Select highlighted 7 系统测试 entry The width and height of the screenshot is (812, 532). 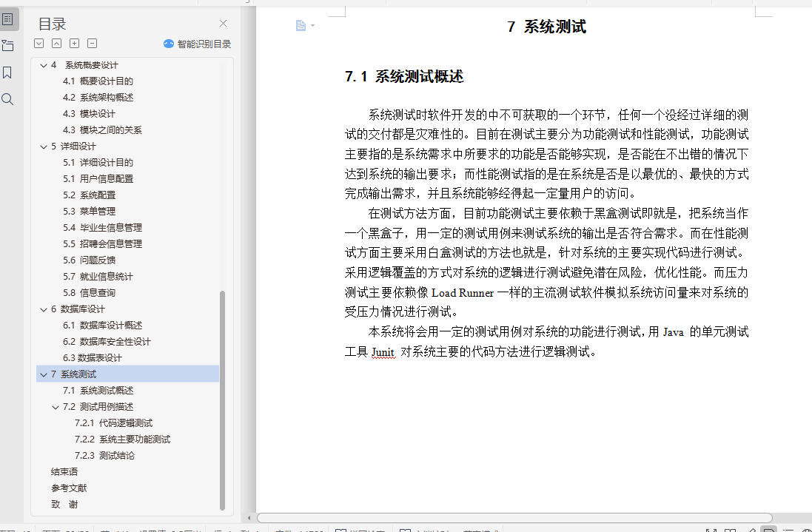127,374
